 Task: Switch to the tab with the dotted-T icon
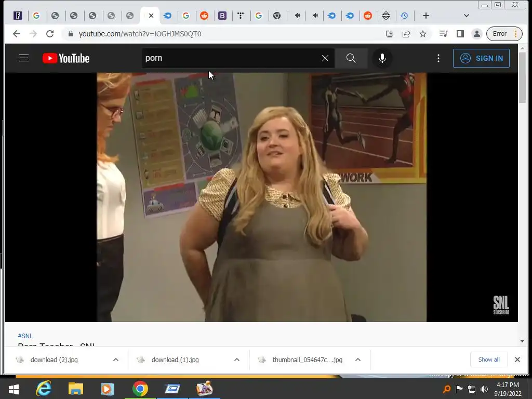point(241,16)
